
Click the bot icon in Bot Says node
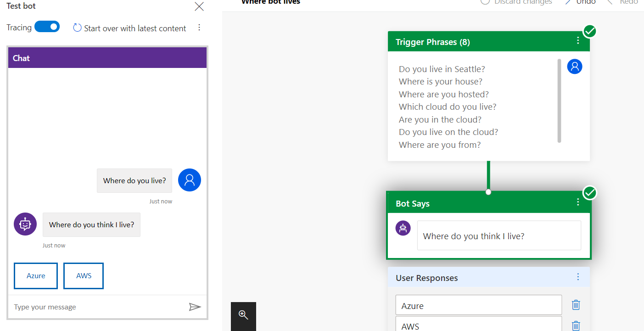(x=403, y=228)
